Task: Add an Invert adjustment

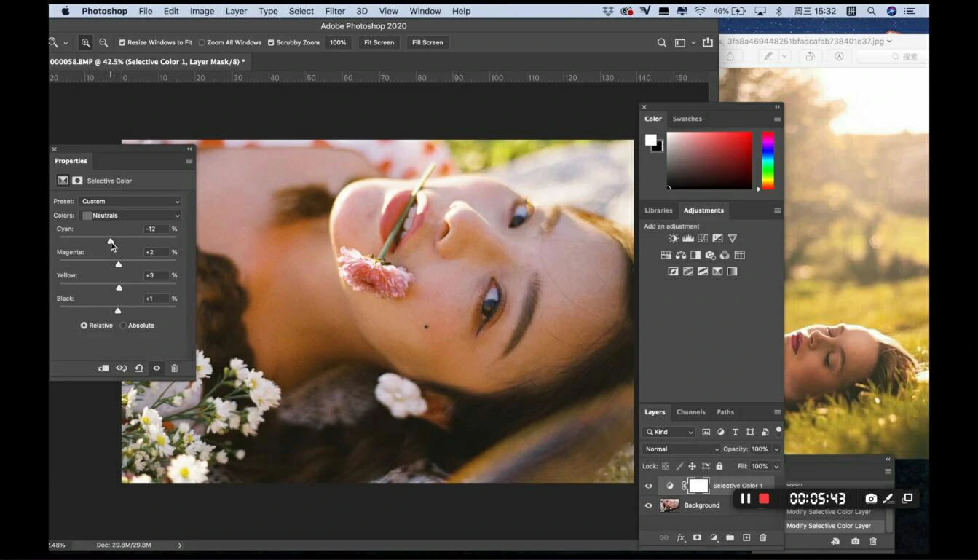Action: point(674,272)
